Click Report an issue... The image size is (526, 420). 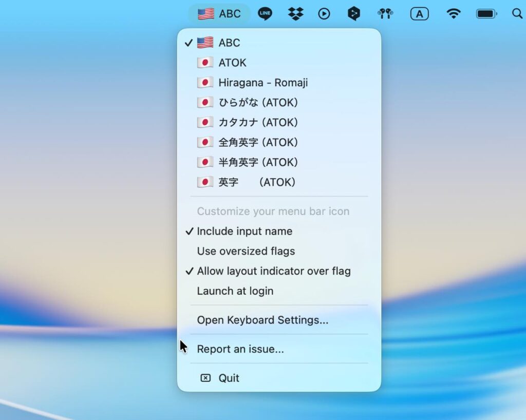click(x=240, y=349)
